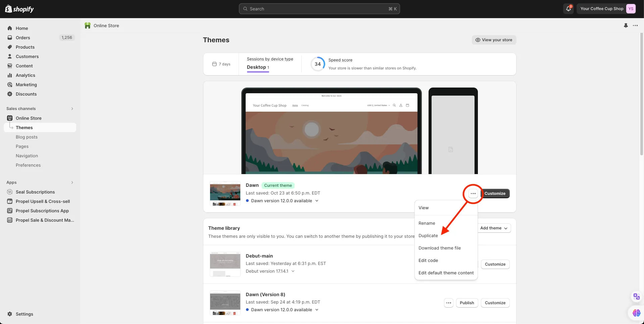Expand Debut version 17.14.1 dropdown
The image size is (644, 324).
point(293,271)
